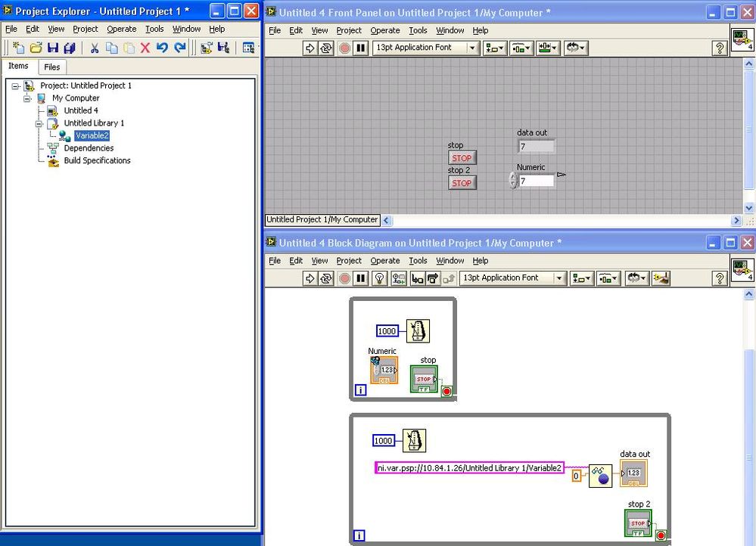This screenshot has height=546, width=756.
Task: Open the 13pt Application Font dropdown in Front Panel
Action: click(x=473, y=48)
